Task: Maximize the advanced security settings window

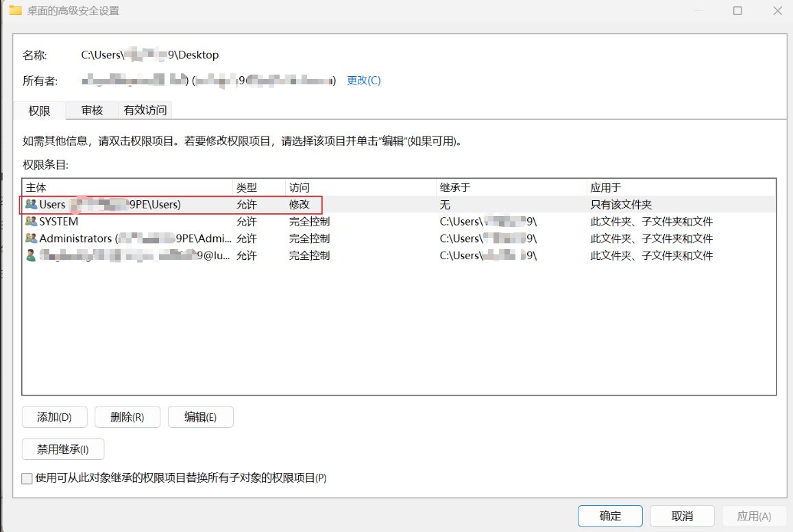Action: [x=737, y=11]
